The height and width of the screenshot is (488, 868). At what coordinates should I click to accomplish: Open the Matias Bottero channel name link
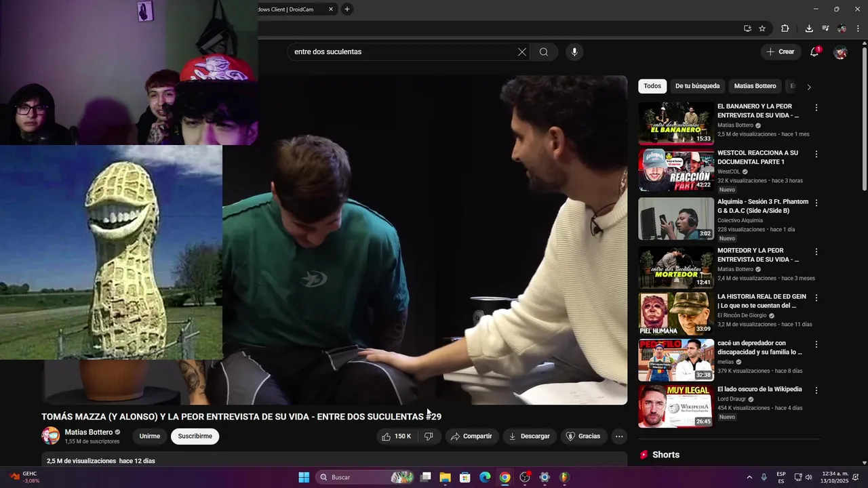[x=89, y=432]
